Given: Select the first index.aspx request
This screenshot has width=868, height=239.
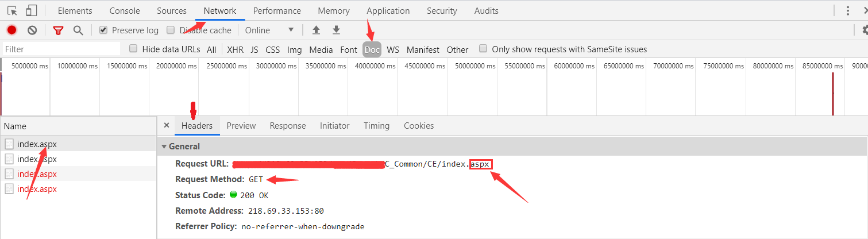Looking at the screenshot, I should tap(37, 144).
